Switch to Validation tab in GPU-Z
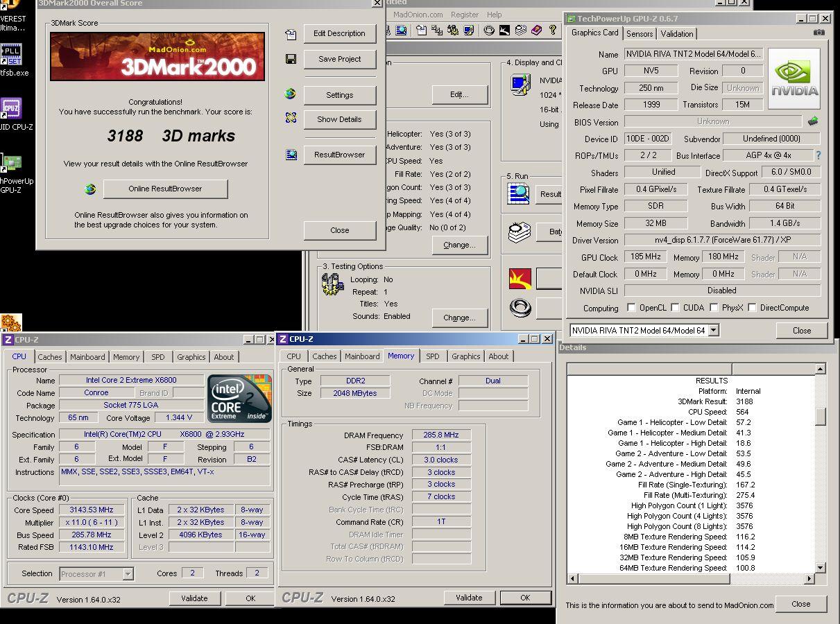840x624 pixels. click(676, 33)
